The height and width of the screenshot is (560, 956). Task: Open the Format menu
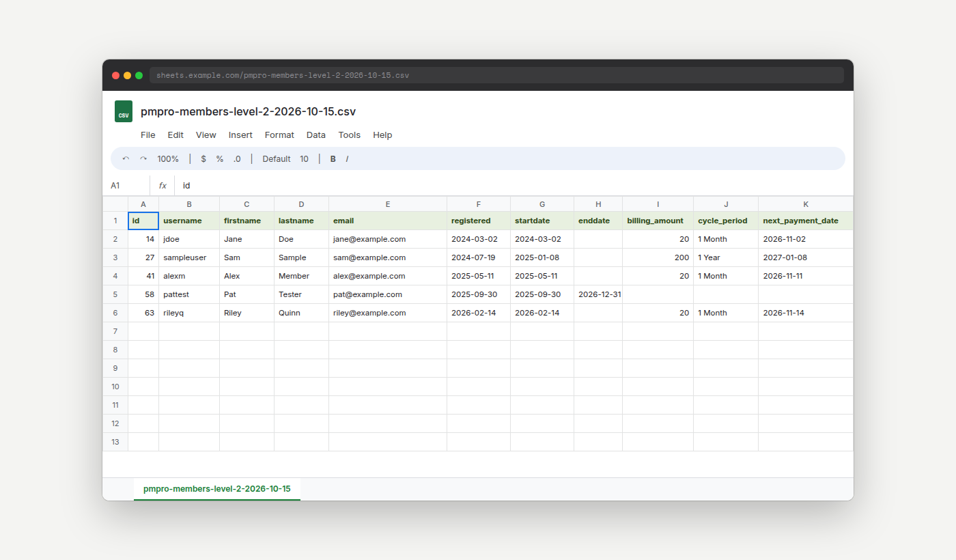pos(279,135)
